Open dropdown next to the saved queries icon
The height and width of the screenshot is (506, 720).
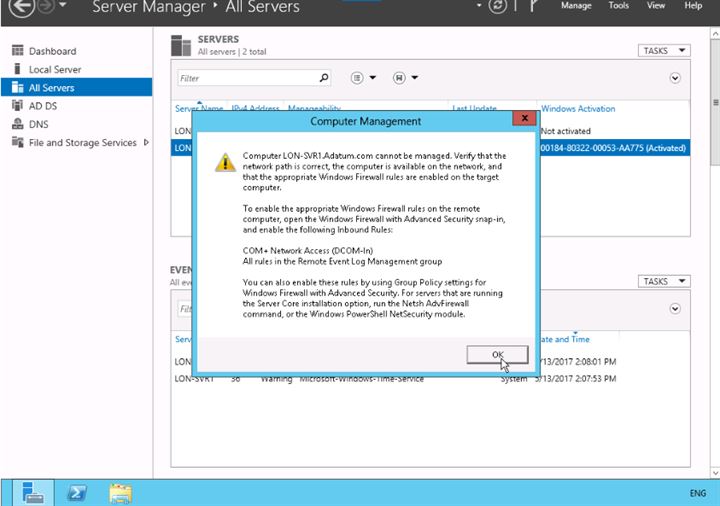click(x=414, y=78)
